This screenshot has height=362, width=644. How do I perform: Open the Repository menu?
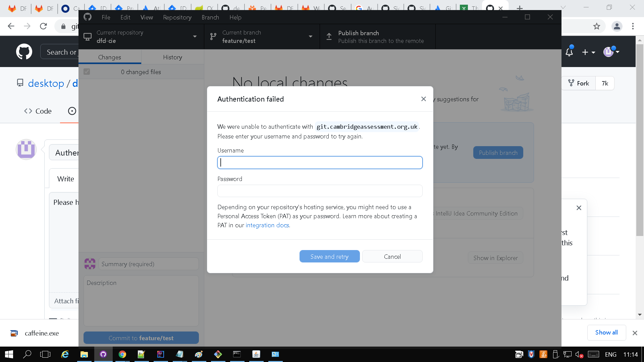pyautogui.click(x=177, y=17)
